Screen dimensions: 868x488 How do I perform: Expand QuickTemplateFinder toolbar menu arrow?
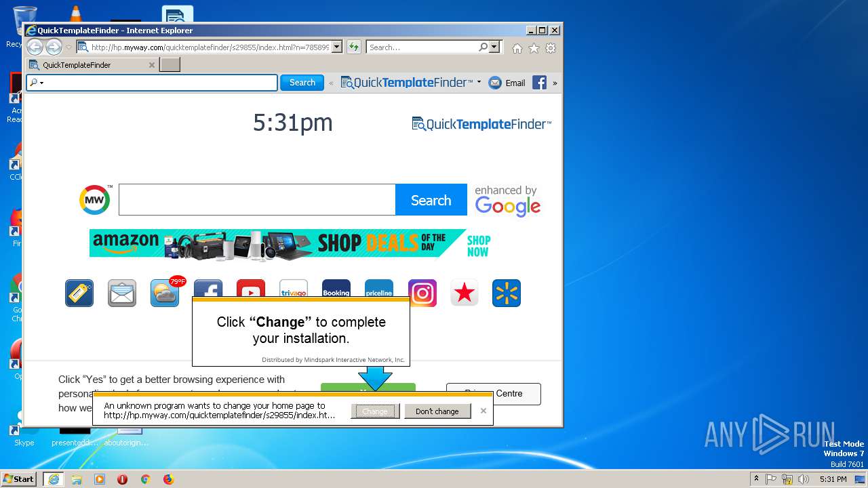479,83
